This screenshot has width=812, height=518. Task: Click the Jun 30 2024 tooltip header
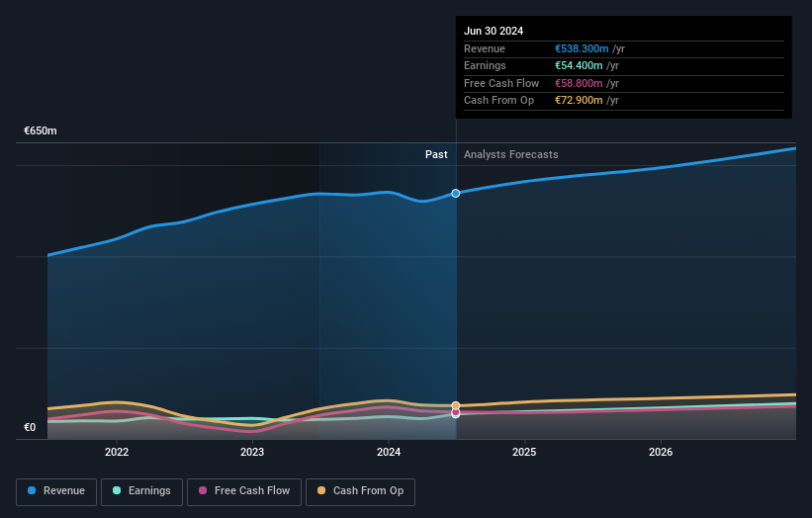(x=493, y=31)
